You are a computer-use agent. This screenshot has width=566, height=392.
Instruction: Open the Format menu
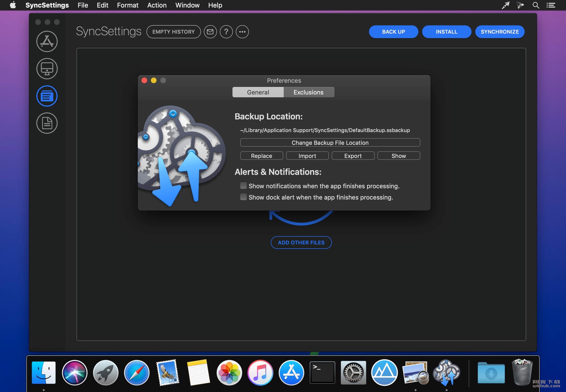[x=127, y=5]
